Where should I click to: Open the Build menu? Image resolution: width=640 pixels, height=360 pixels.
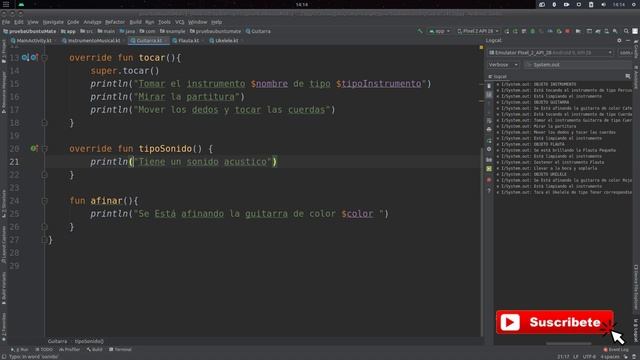pos(135,22)
